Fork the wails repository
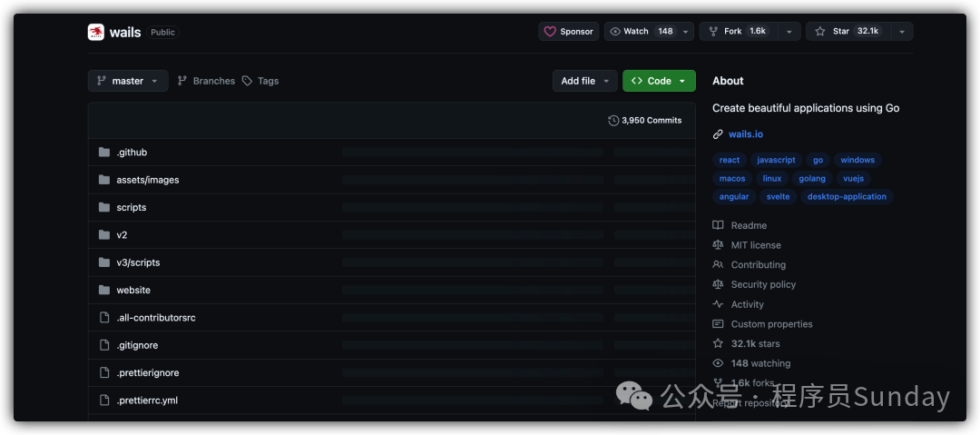 (744, 32)
